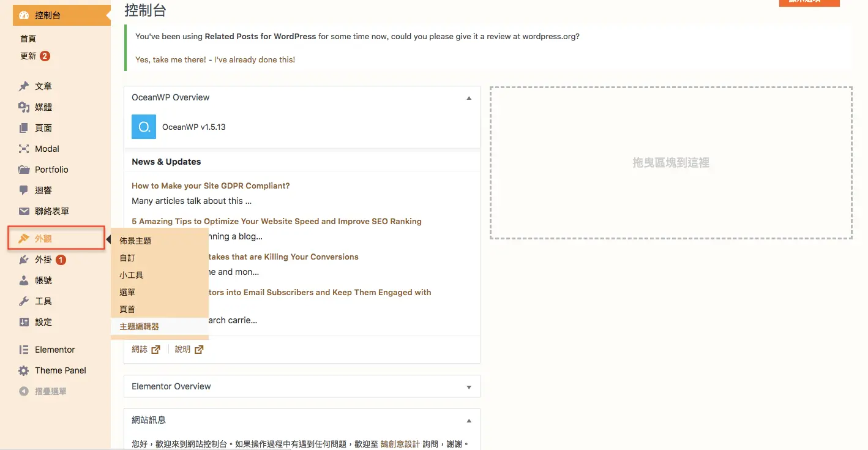Open 小工具 in the 外觀 submenu

tap(131, 275)
